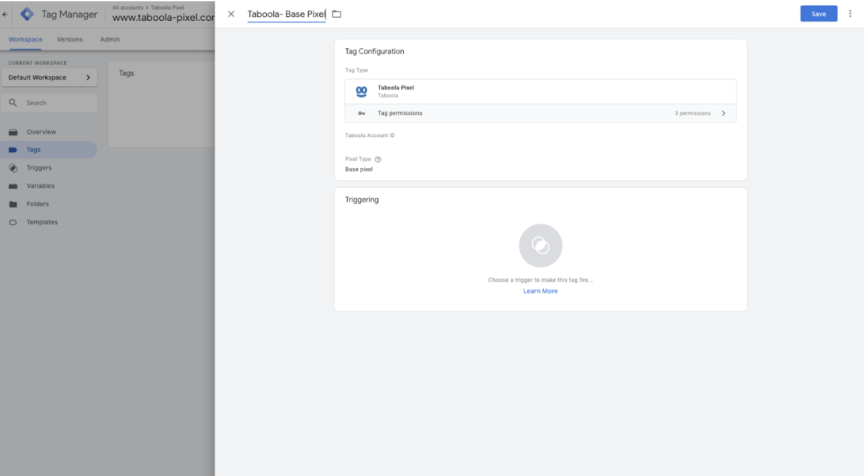
Task: Click the Search field in sidebar
Action: pyautogui.click(x=49, y=103)
